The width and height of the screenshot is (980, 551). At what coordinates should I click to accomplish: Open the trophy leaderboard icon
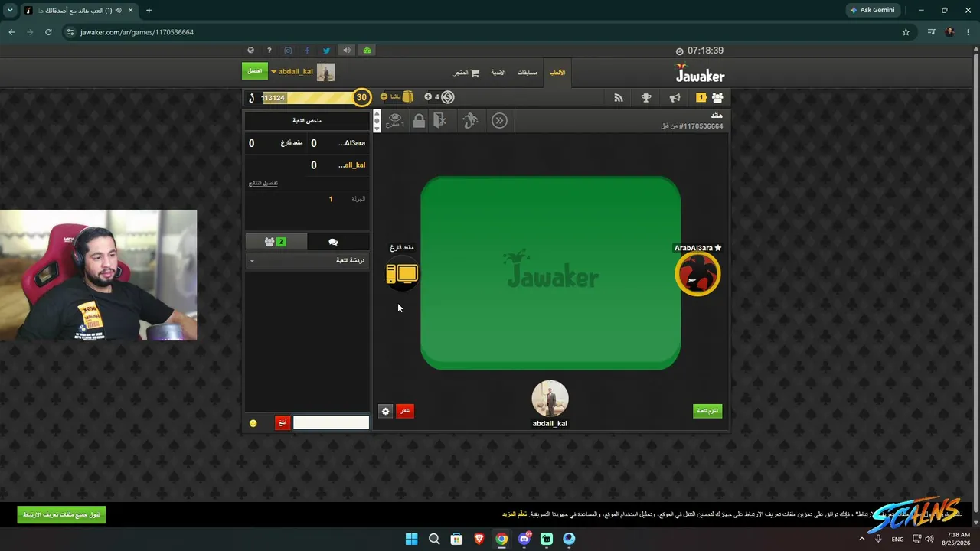(646, 98)
